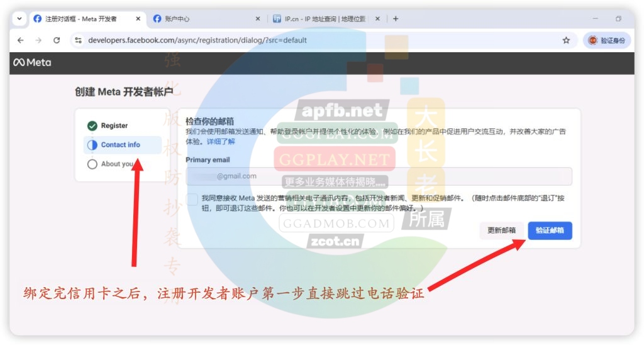Select the Register step in sidebar
644x345 pixels.
(114, 126)
